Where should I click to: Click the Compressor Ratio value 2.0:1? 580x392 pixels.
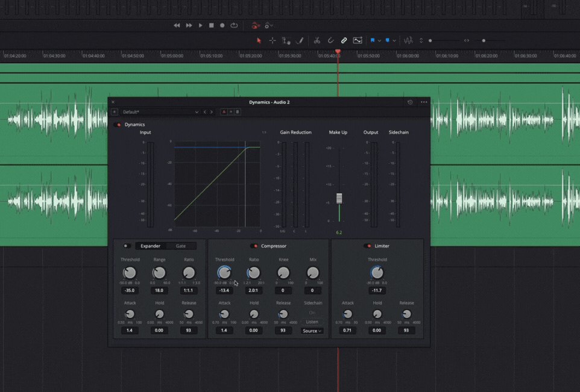pyautogui.click(x=253, y=290)
